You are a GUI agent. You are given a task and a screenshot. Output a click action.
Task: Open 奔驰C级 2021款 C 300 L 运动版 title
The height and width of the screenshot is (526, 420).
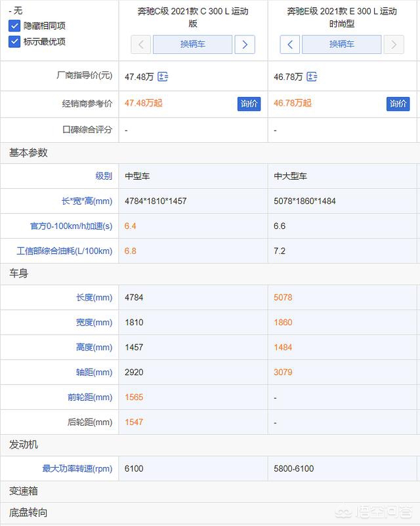(x=193, y=18)
